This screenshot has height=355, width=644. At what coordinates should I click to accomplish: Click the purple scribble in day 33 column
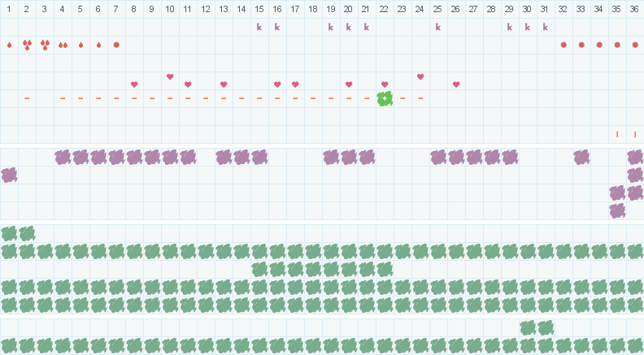click(581, 157)
